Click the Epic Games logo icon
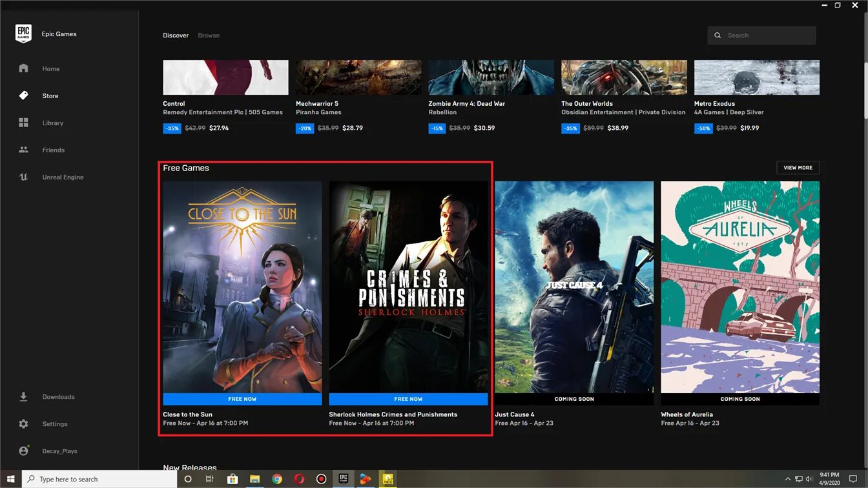 tap(23, 34)
